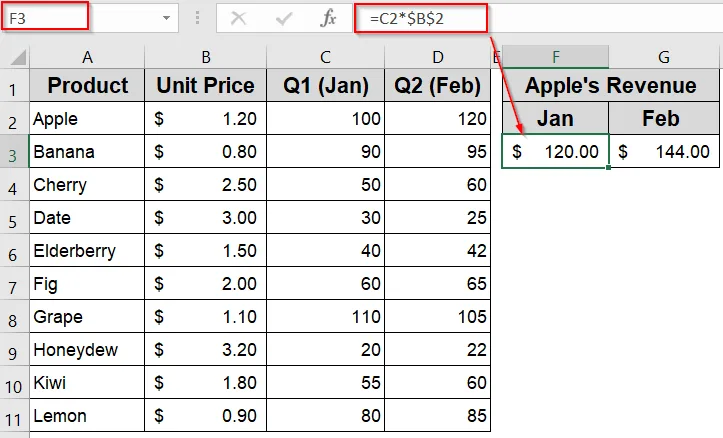Select row 1 header
Viewport: 723px width, 438px height.
pos(15,85)
